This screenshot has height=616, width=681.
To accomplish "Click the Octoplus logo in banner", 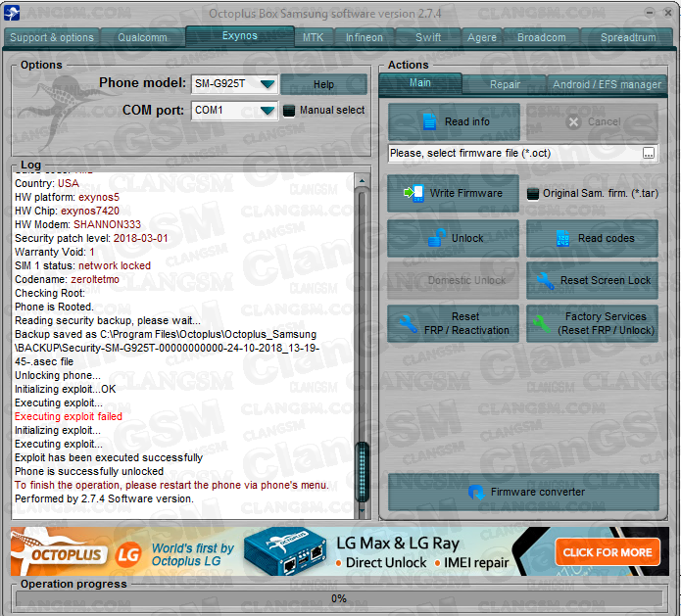I will click(x=59, y=551).
